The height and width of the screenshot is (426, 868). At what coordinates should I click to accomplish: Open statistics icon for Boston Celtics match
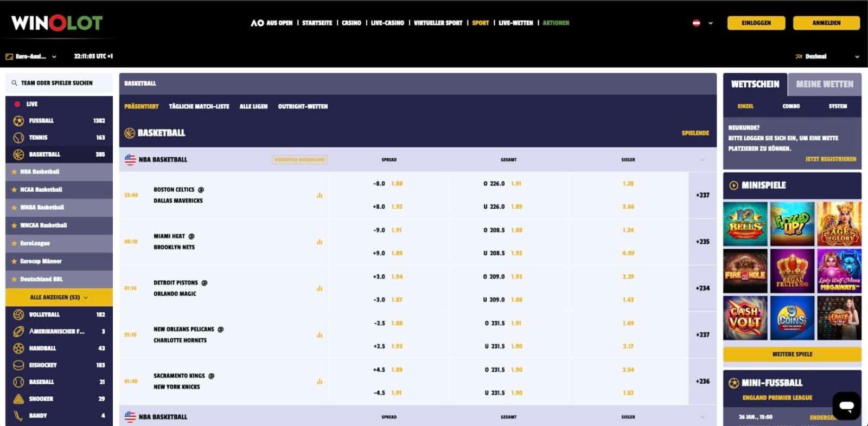320,195
